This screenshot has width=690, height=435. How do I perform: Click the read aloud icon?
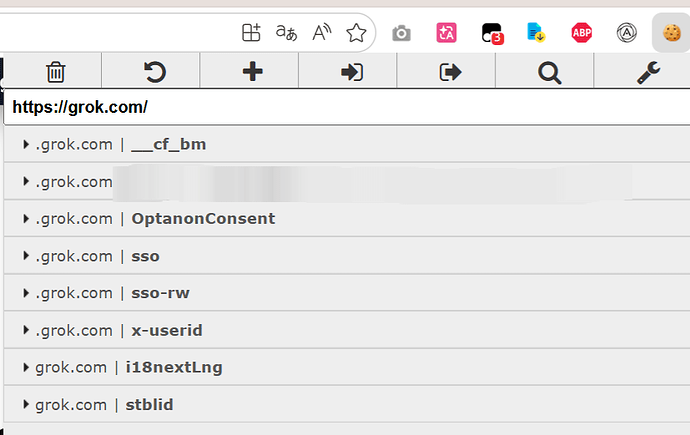pyautogui.click(x=322, y=33)
